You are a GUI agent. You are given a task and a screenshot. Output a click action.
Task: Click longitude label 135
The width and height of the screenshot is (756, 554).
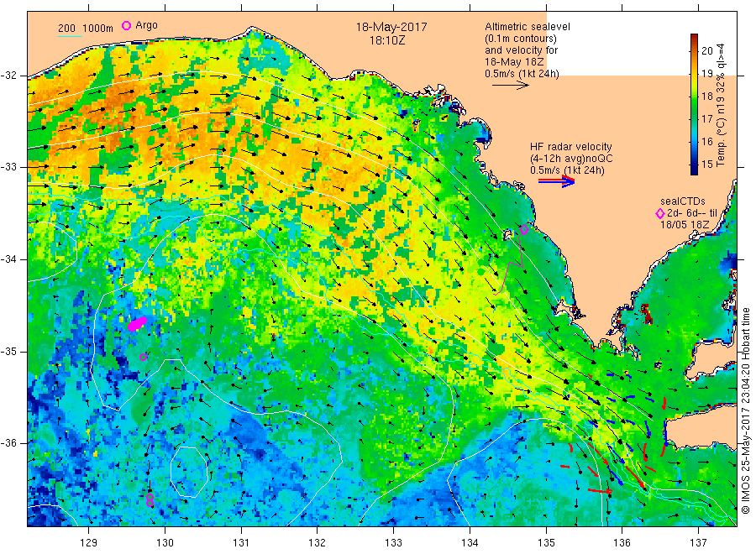coord(546,542)
